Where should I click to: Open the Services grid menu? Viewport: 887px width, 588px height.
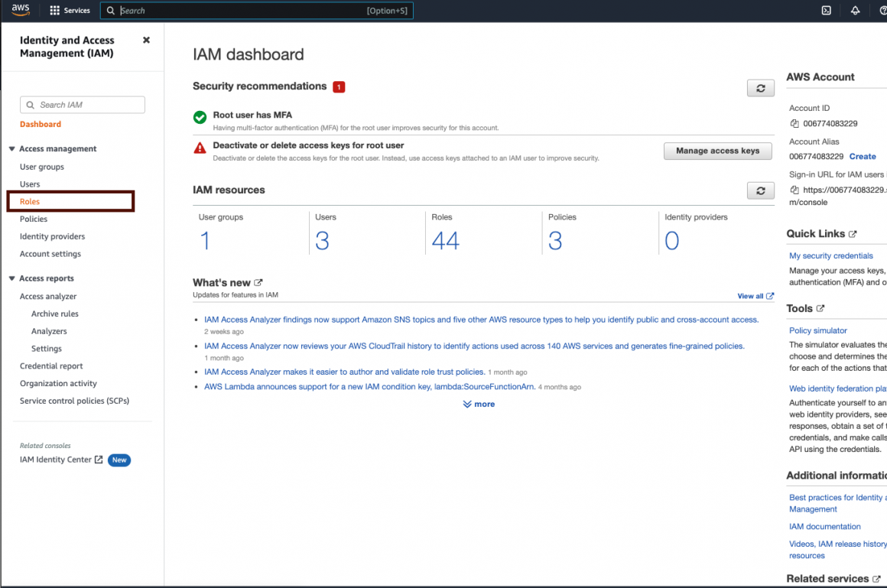click(x=70, y=11)
